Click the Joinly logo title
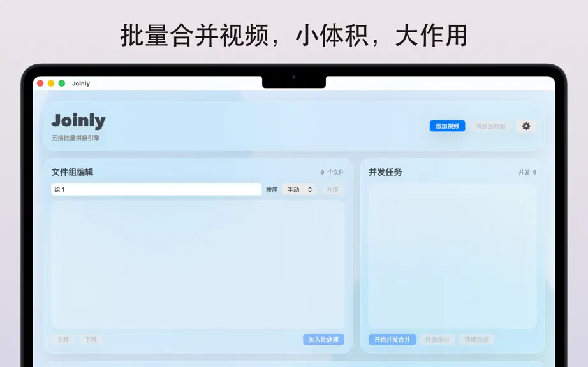The width and height of the screenshot is (588, 367). 78,120
